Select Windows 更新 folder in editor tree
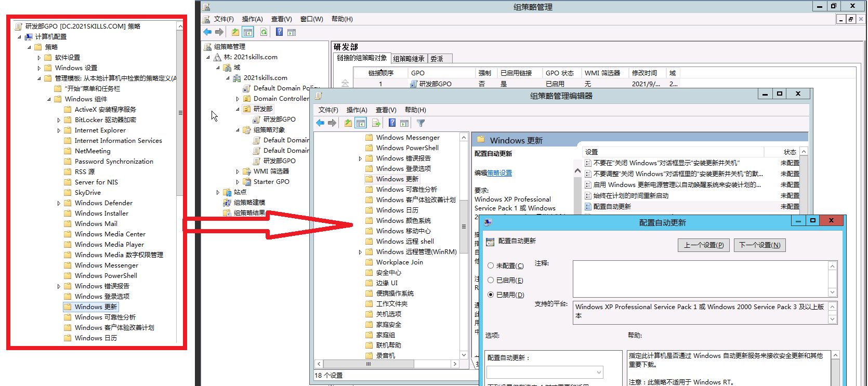The image size is (868, 386). pos(397,179)
